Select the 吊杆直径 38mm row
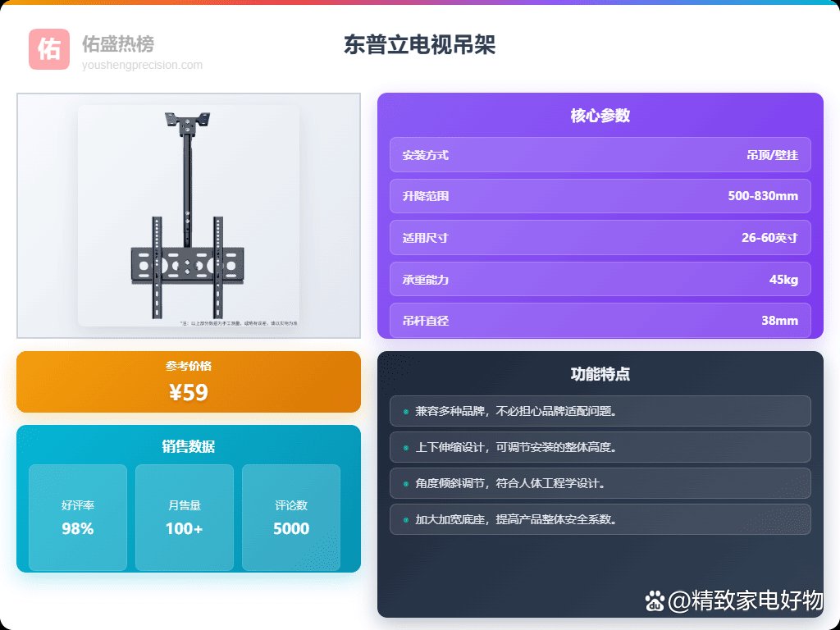 coord(600,320)
